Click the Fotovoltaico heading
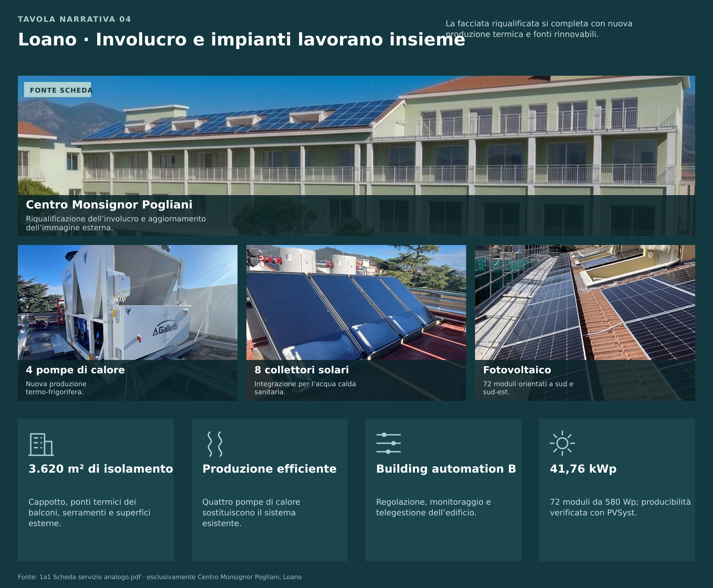 517,370
